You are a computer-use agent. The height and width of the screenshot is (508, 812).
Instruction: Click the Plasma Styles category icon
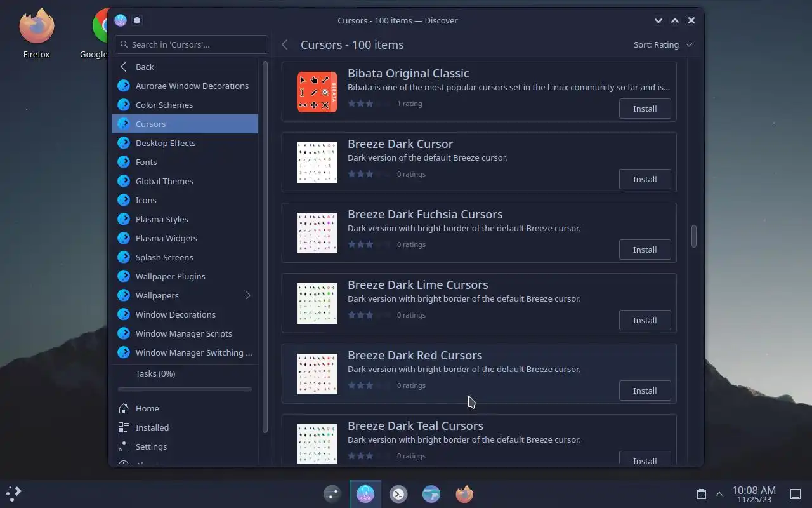coord(124,219)
